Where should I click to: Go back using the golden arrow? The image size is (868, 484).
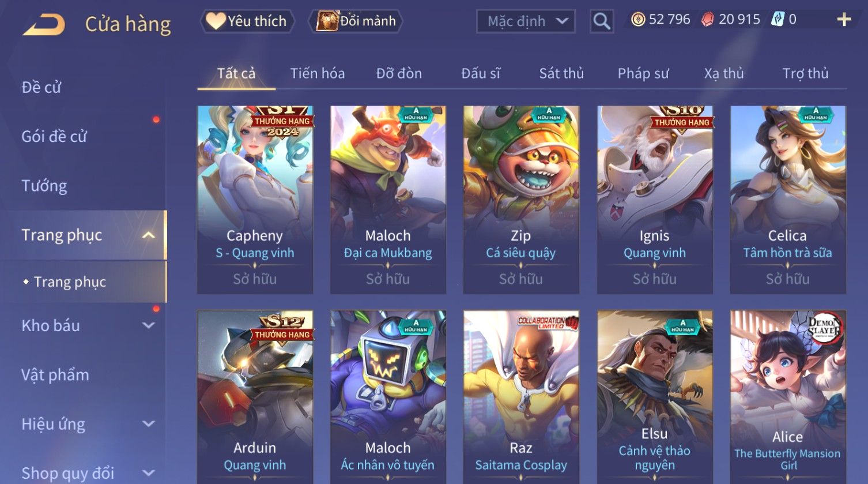(44, 25)
